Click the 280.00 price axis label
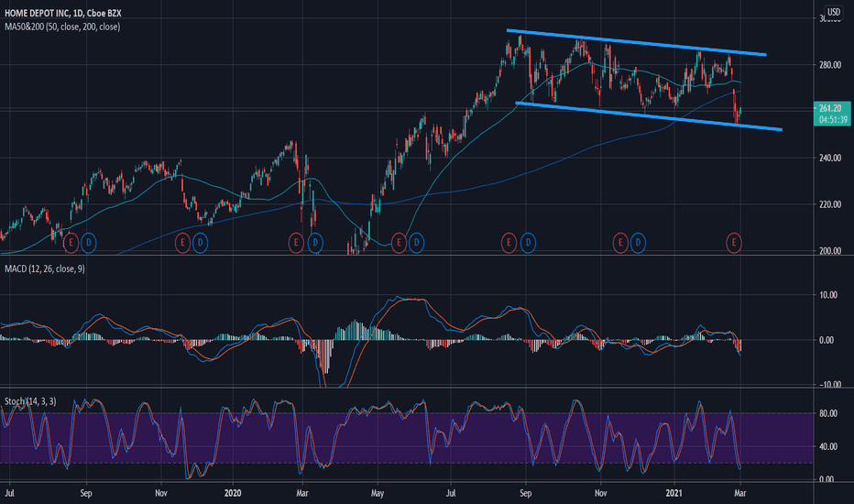This screenshot has height=504, width=854. pyautogui.click(x=830, y=65)
